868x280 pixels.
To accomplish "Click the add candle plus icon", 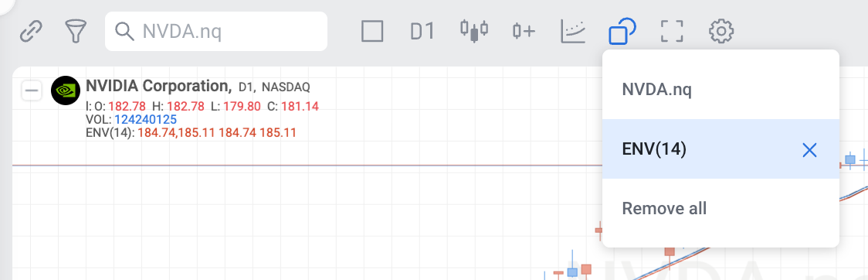I will [x=523, y=32].
